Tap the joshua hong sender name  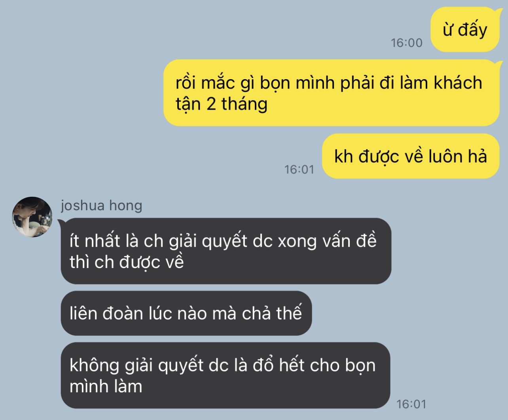point(101,205)
